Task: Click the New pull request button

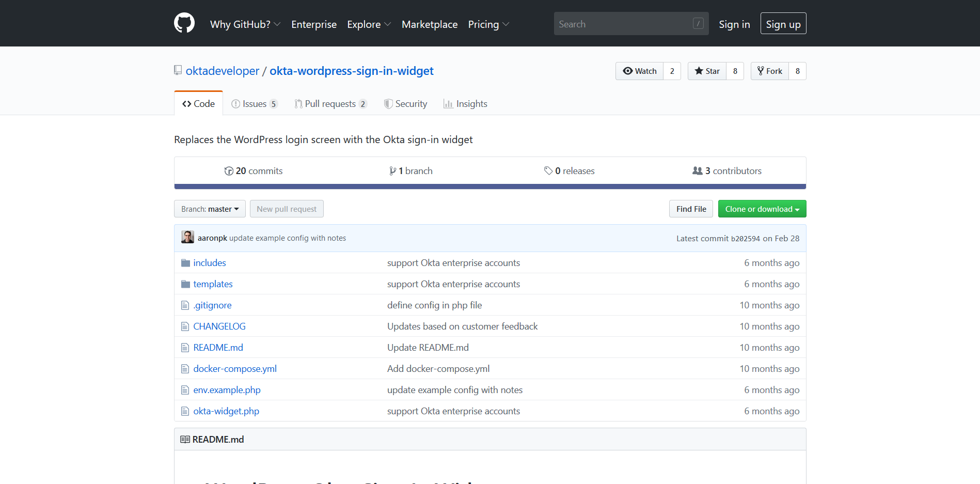Action: click(x=287, y=209)
